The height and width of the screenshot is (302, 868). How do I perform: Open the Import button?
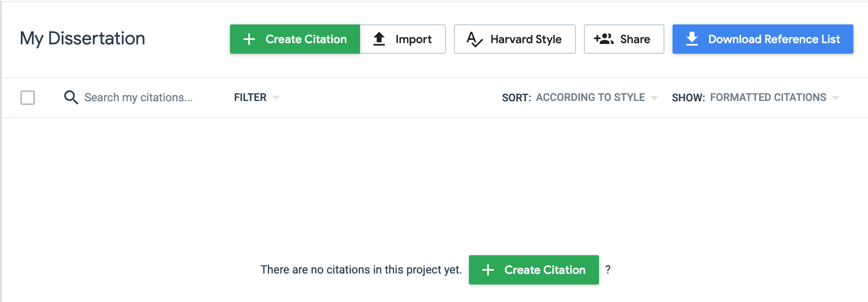[403, 39]
